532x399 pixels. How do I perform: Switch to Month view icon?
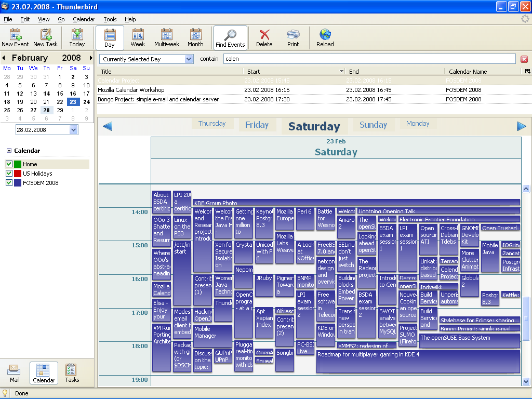[x=195, y=38]
